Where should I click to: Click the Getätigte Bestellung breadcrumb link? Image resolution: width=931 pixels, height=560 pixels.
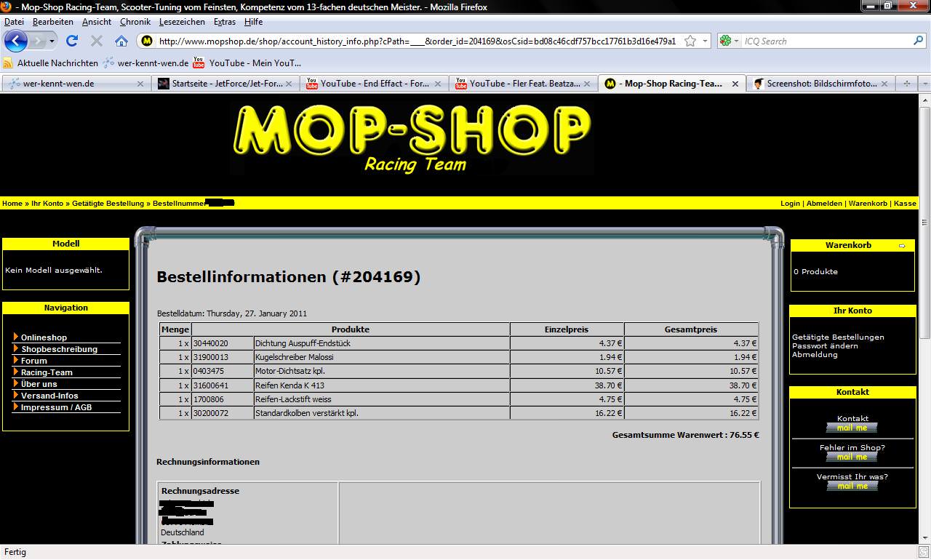click(x=108, y=204)
